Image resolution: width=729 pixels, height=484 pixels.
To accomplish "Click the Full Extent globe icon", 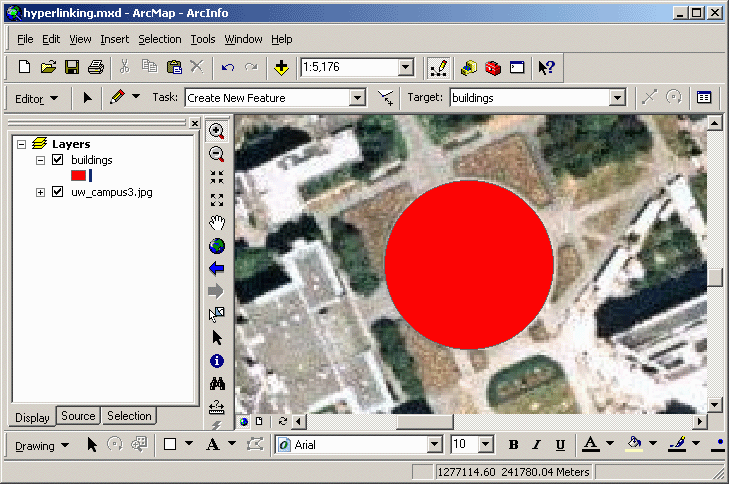I will pos(216,246).
